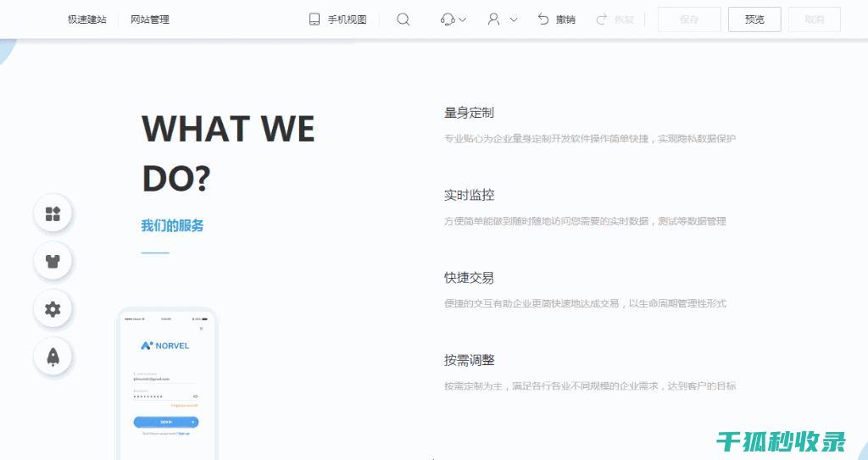The image size is (868, 460).
Task: Expand the headset support dropdown arrow
Action: coord(463,19)
